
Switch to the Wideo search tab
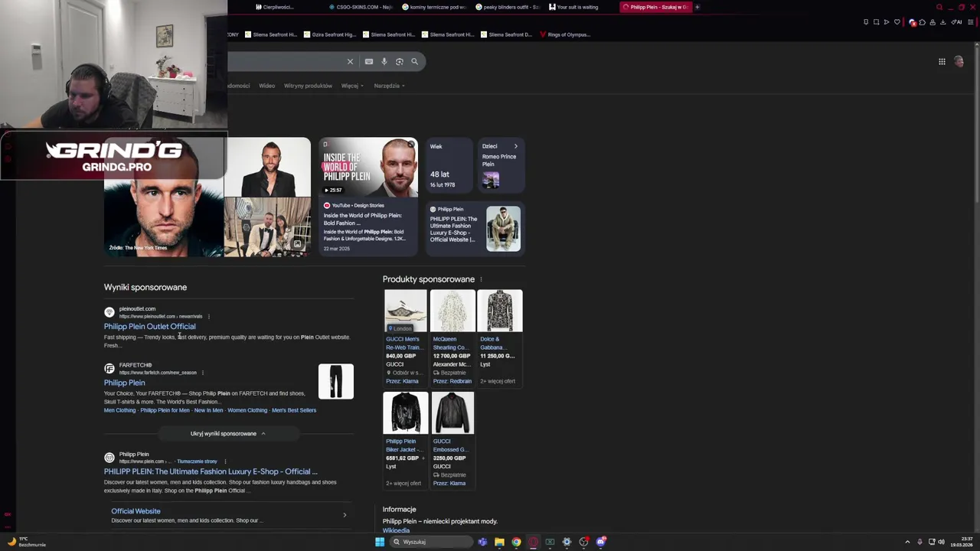click(x=266, y=86)
